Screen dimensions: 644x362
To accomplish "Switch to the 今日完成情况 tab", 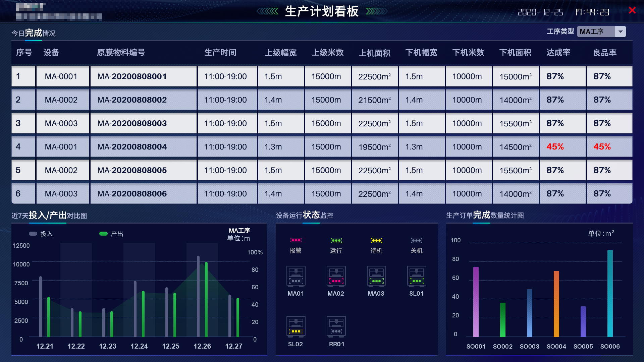I will tap(34, 33).
